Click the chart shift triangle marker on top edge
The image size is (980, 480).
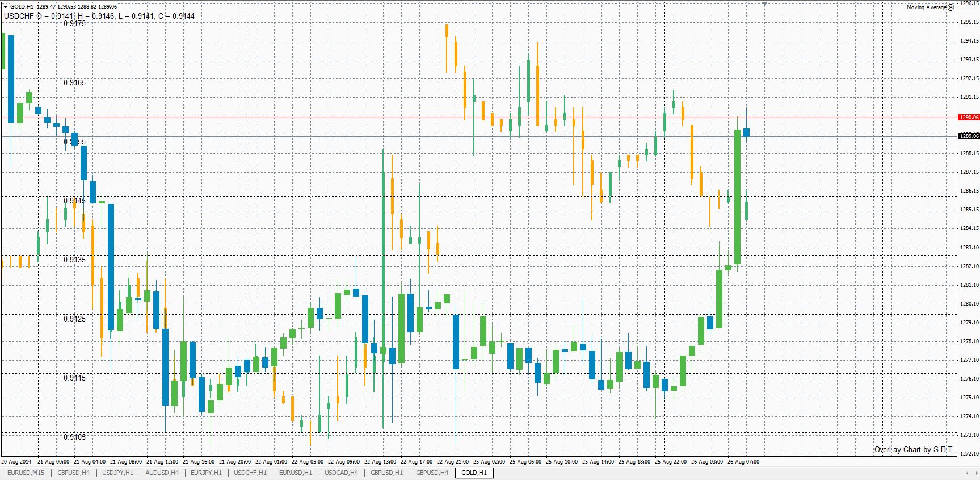click(x=764, y=3)
